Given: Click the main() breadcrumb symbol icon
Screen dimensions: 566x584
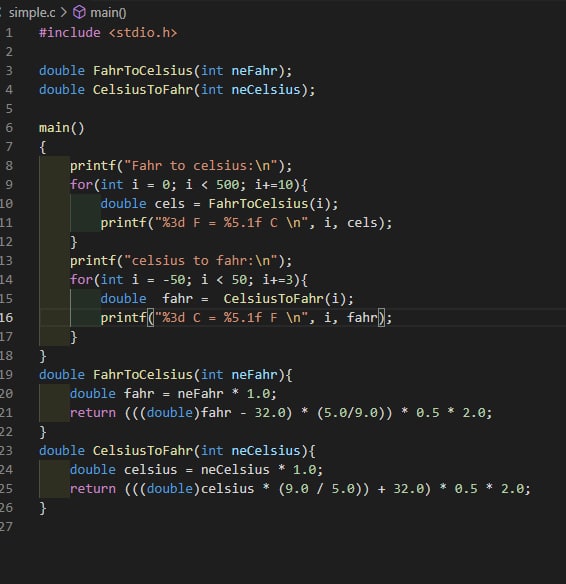Looking at the screenshot, I should 79,12.
